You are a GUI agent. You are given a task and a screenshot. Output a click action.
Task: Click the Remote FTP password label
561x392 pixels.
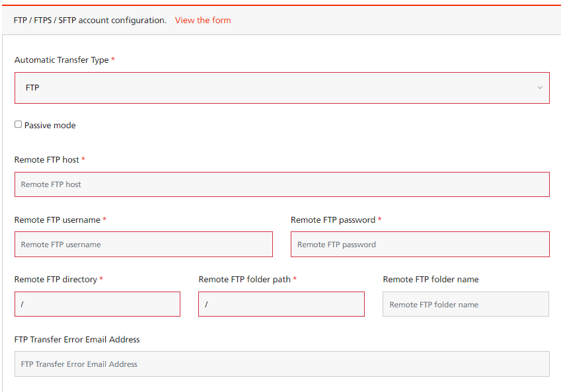pyautogui.click(x=333, y=220)
